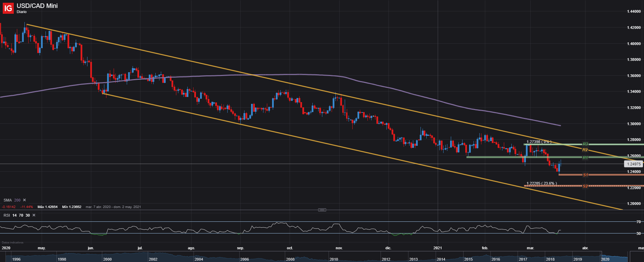Screen dimensions: 644x262
Task: Click the jul. date axis label
Action: [140, 248]
